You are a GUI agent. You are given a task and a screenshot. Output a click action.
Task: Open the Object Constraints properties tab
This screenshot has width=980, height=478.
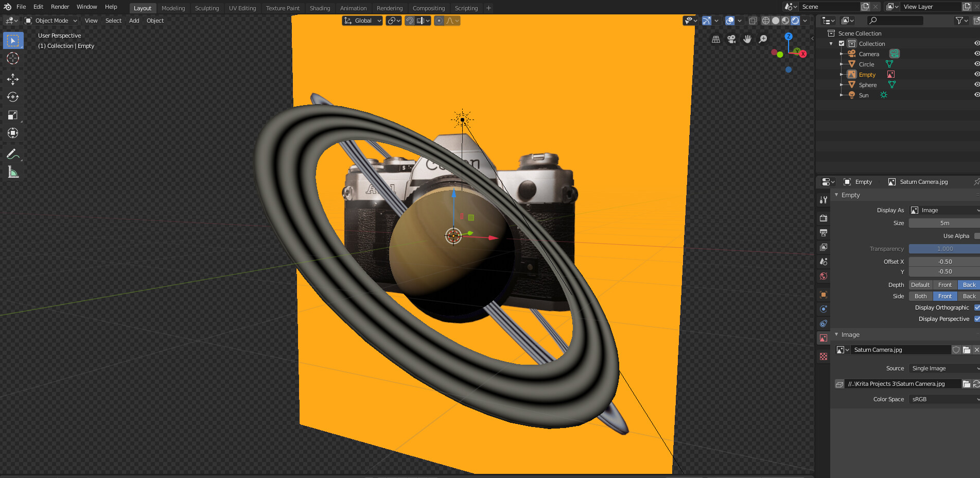click(x=824, y=323)
